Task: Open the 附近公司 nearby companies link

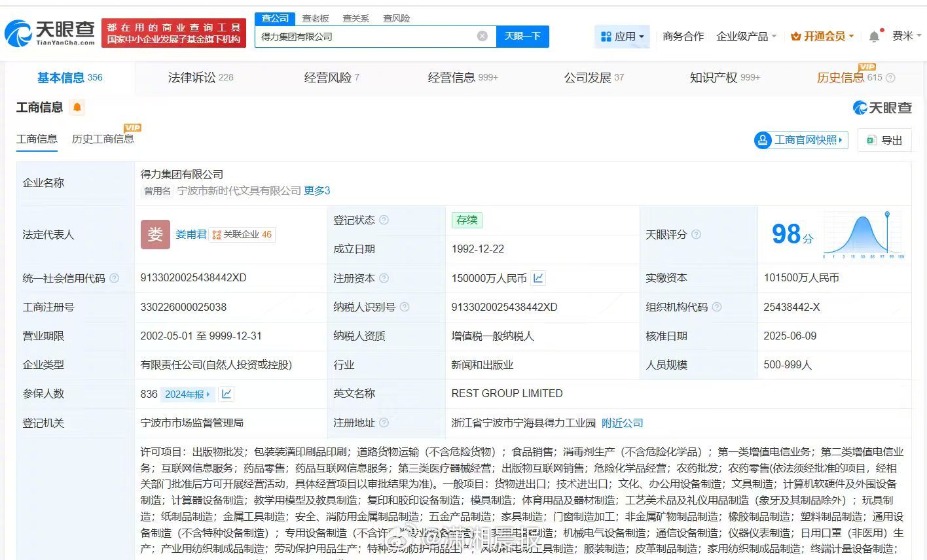Action: tap(622, 423)
